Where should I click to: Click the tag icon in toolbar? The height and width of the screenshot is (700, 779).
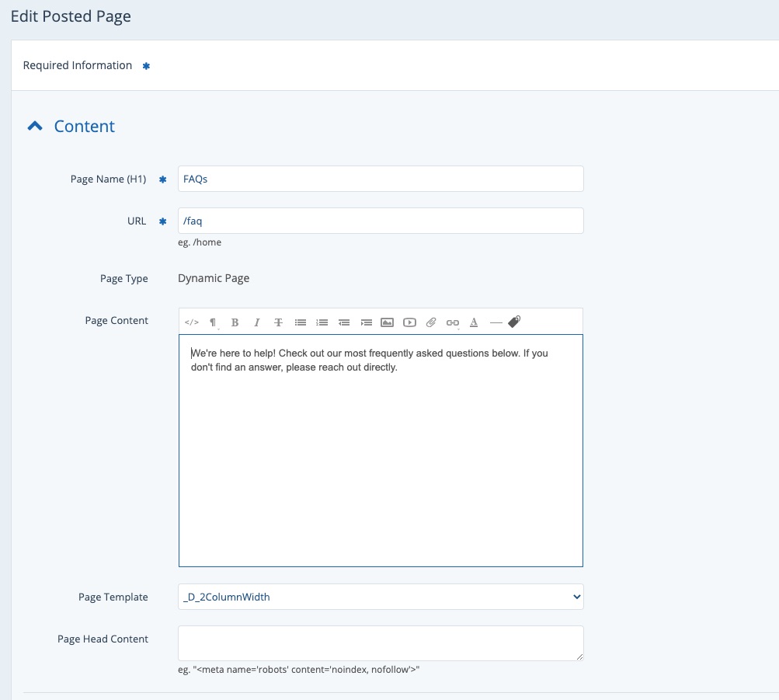click(x=514, y=322)
